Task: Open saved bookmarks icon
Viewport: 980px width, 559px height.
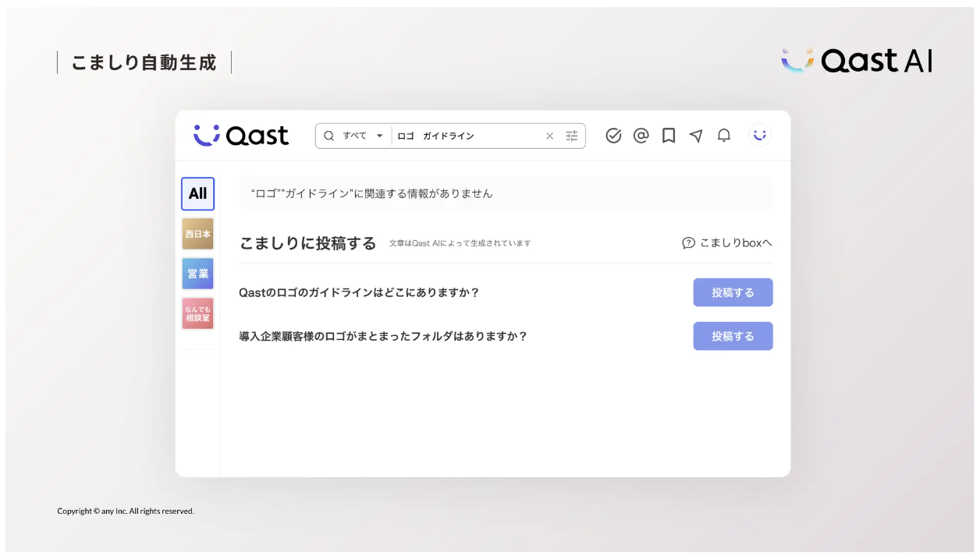Action: pos(669,135)
